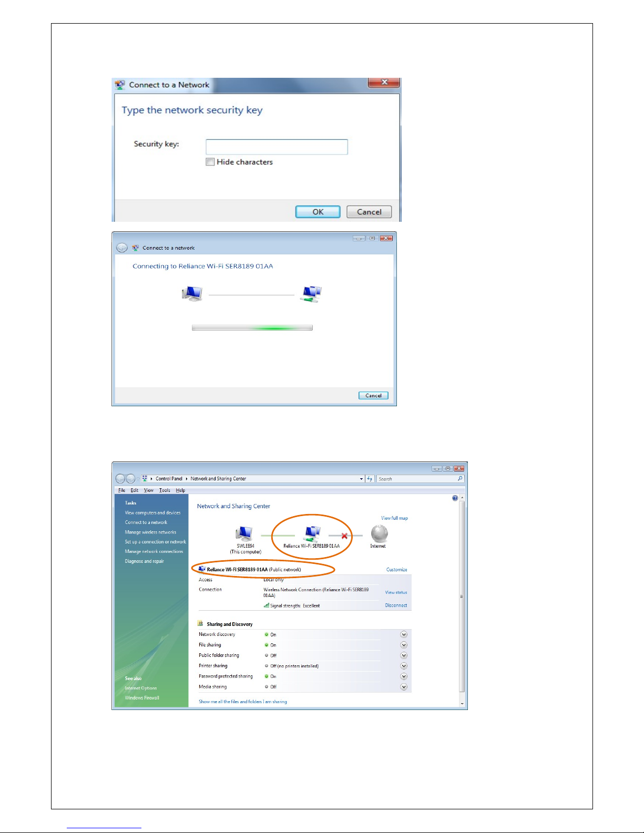Tick the Hide characters checkbox

[x=210, y=162]
